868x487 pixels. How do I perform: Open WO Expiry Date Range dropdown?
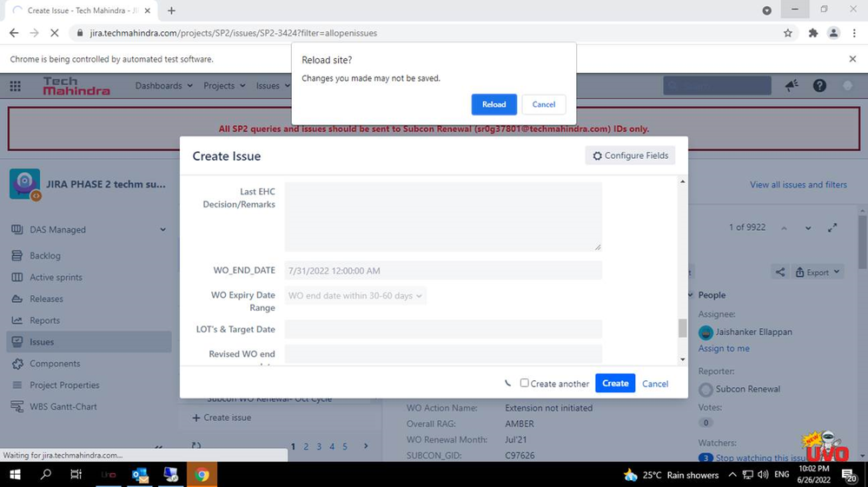pyautogui.click(x=354, y=296)
